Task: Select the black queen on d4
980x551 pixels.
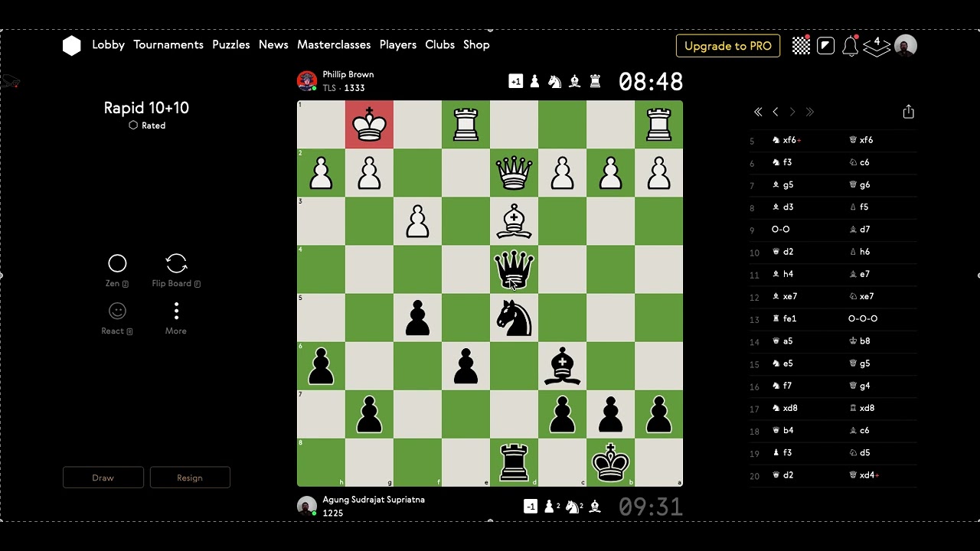Action: tap(514, 269)
